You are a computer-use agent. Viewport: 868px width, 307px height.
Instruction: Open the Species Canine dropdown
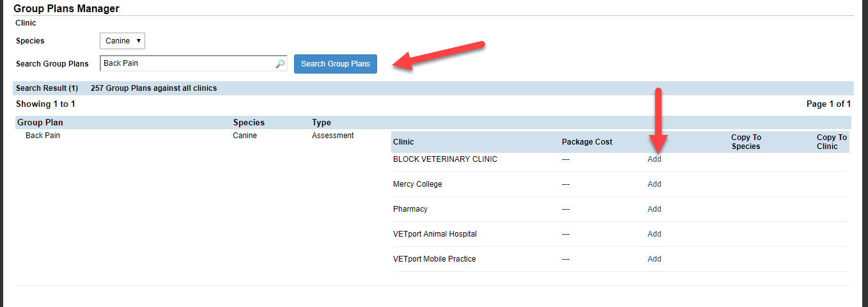coord(123,41)
